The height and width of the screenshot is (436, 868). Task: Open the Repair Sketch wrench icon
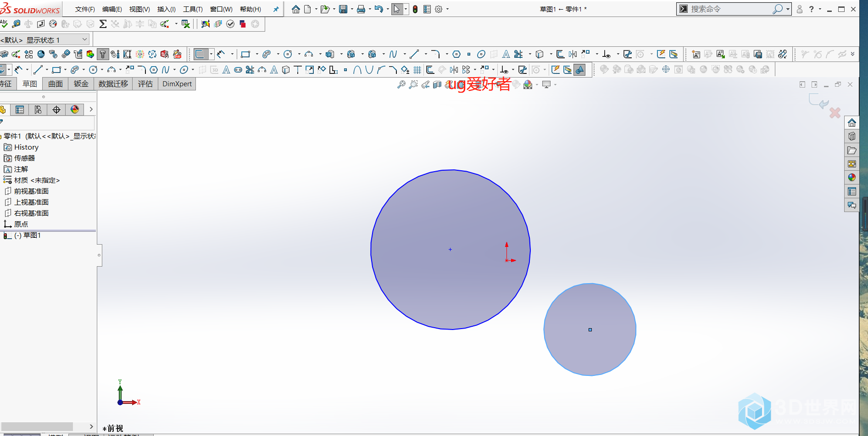[523, 70]
